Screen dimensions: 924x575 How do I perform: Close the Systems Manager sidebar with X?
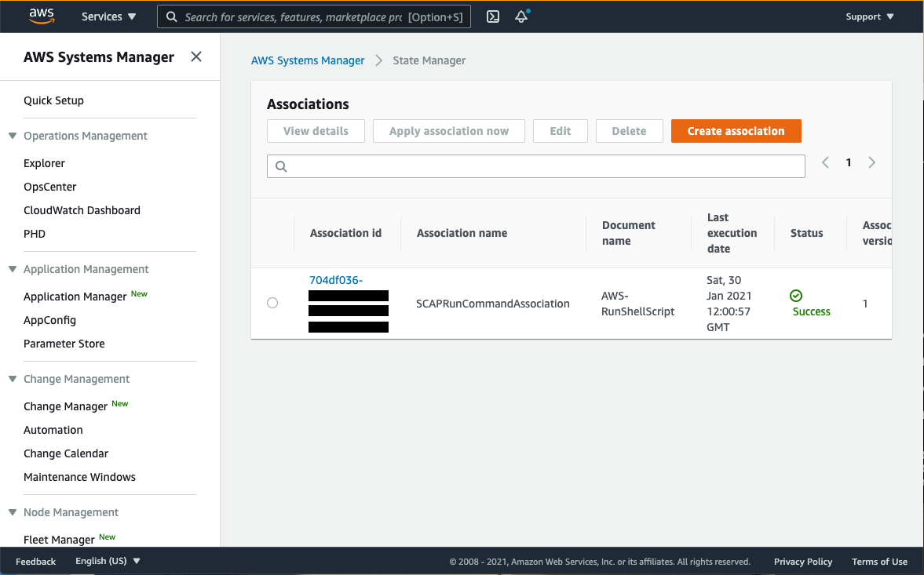tap(195, 56)
